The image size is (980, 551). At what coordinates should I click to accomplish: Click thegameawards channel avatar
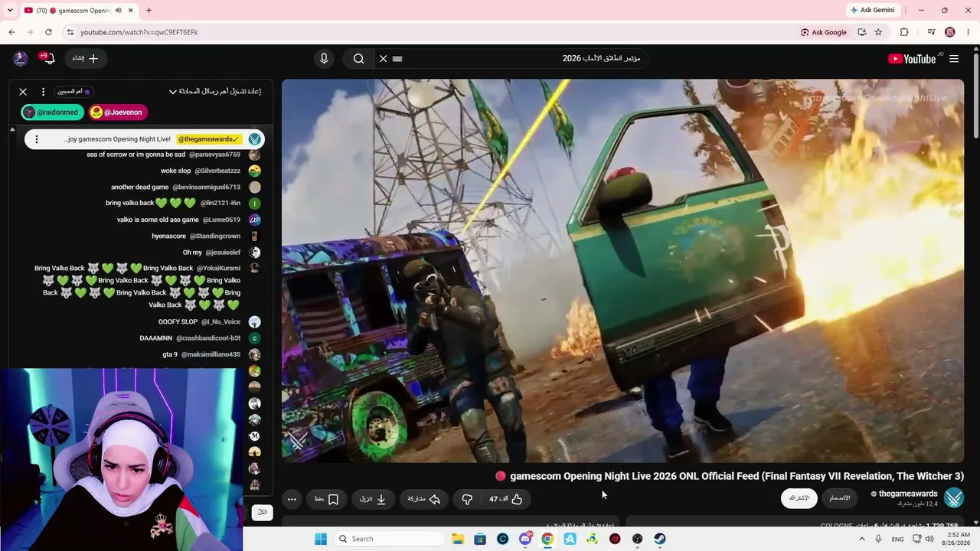(954, 498)
